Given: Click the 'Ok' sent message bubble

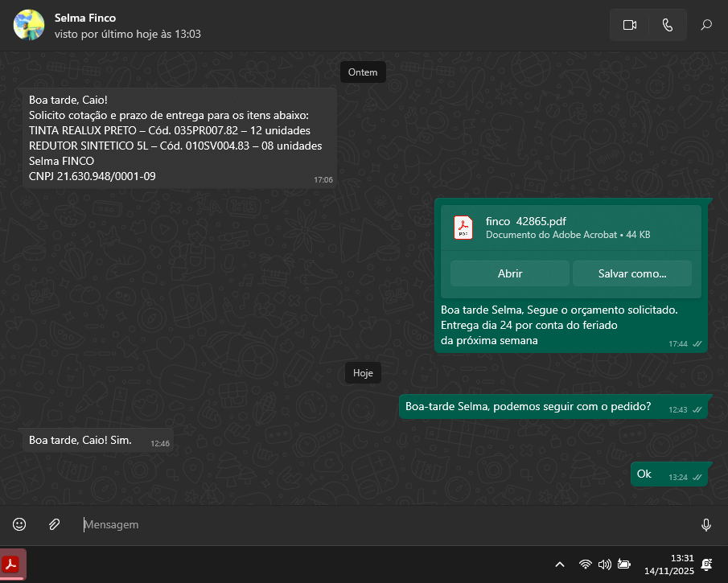Looking at the screenshot, I should point(644,474).
